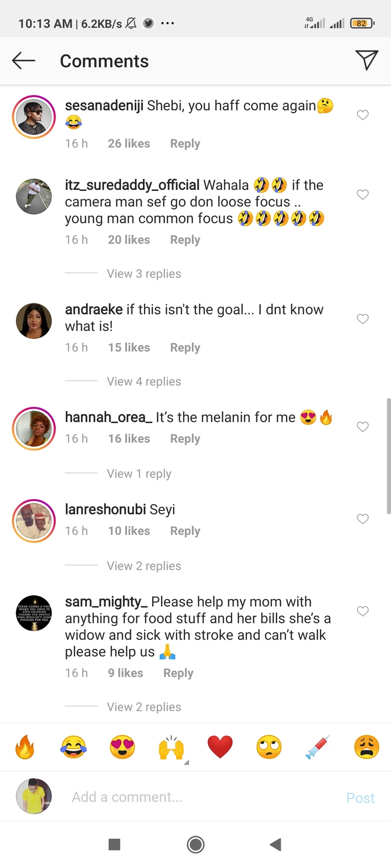Expand View 1 reply under hannah_orea_
Viewport: 391px width, 868px height.
(x=139, y=474)
